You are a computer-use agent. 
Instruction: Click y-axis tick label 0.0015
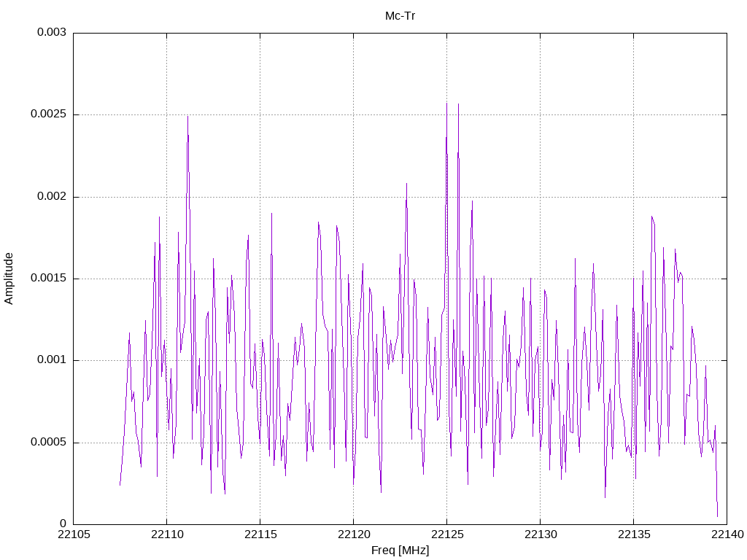coord(48,278)
